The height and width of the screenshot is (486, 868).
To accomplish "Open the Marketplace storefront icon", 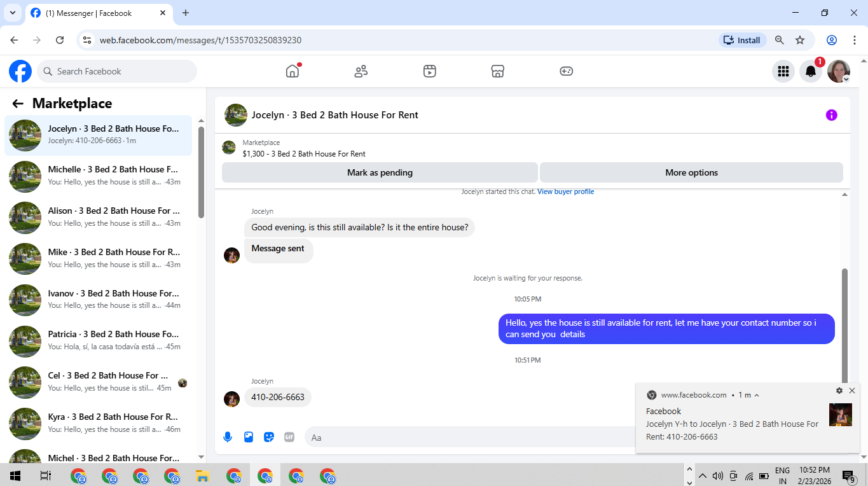I will (498, 71).
